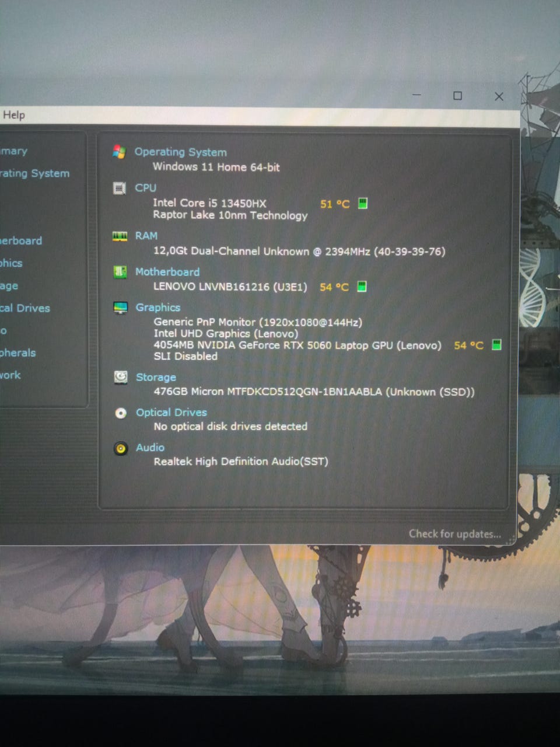Click the RAM module icon

pyautogui.click(x=120, y=236)
